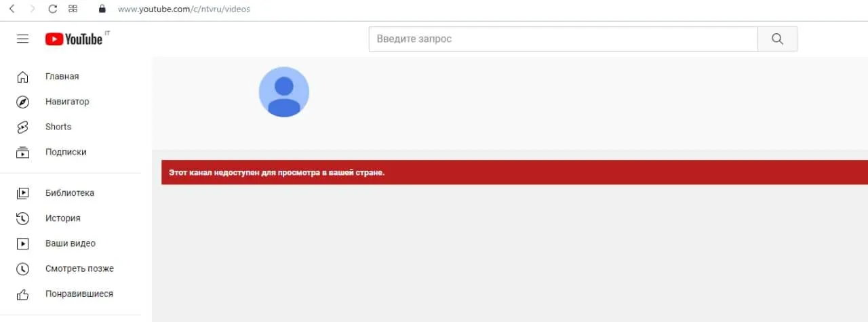Viewport: 868px width, 322px height.
Task: Open Ваши видео play icon
Action: click(x=23, y=243)
